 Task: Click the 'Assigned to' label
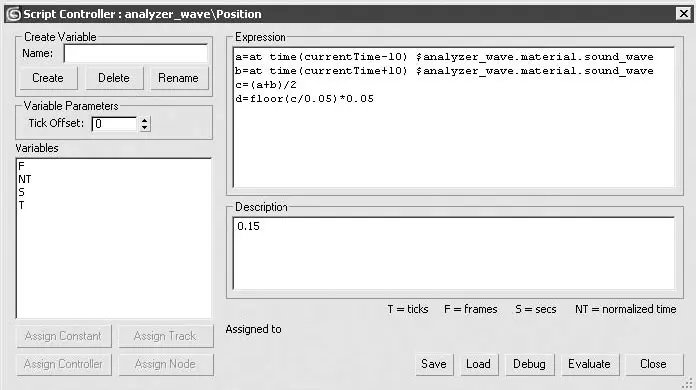[x=253, y=329]
